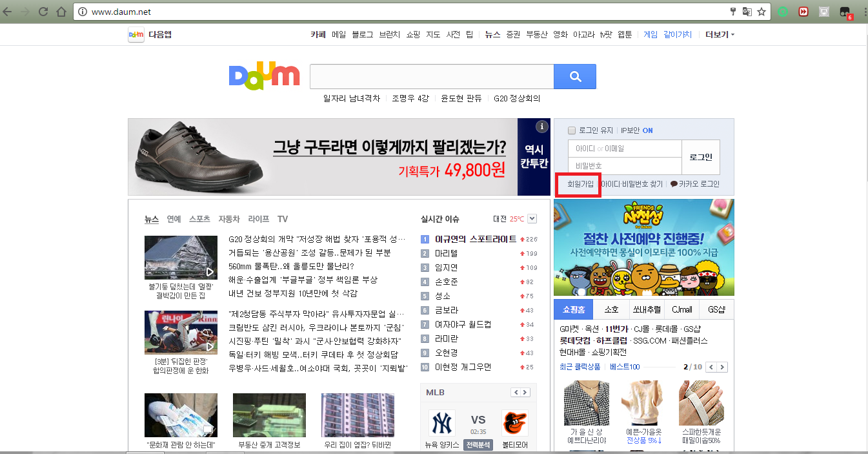Open realtime issue 마리텔
The width and height of the screenshot is (868, 454).
tap(446, 253)
